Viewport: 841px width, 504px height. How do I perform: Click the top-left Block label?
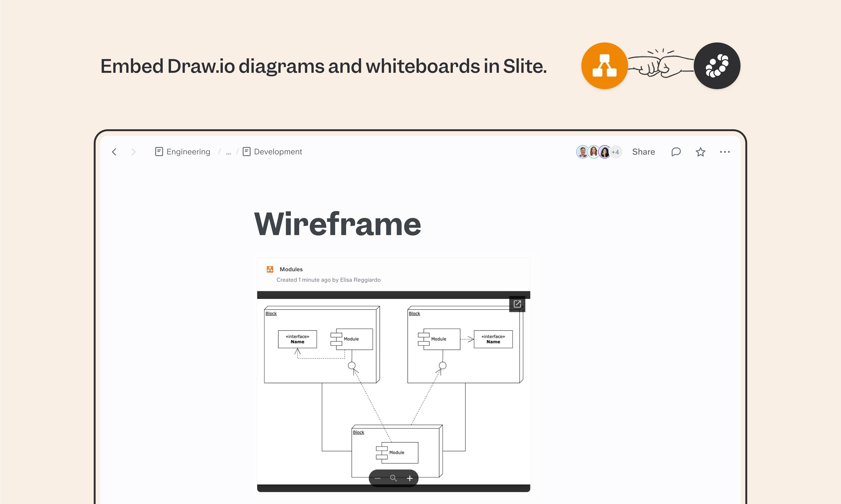pos(271,313)
